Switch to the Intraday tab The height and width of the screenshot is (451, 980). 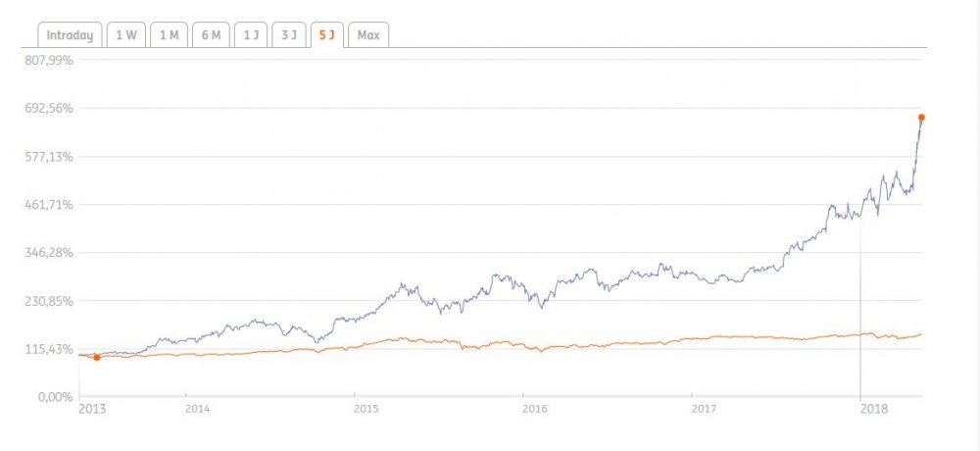point(70,35)
